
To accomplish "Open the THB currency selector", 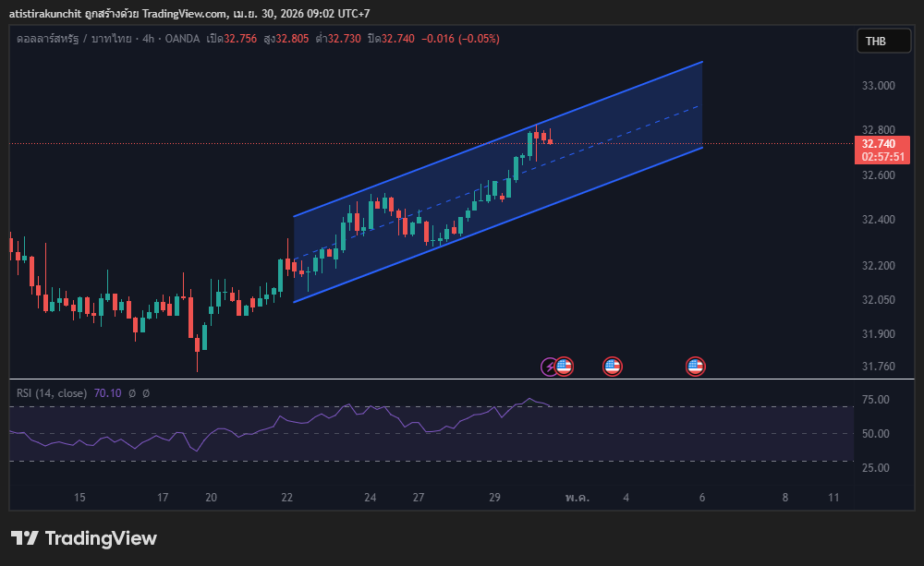I will [875, 41].
